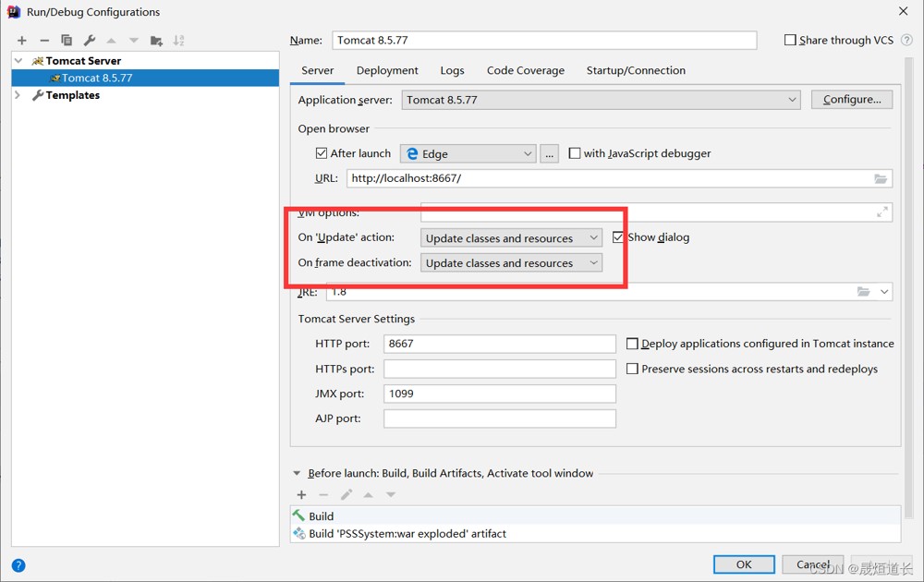Open the Edge browser selection dropdown

468,153
